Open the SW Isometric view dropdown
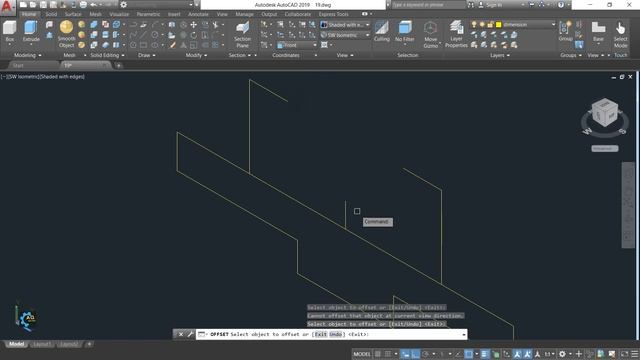640x360 pixels. (x=345, y=35)
